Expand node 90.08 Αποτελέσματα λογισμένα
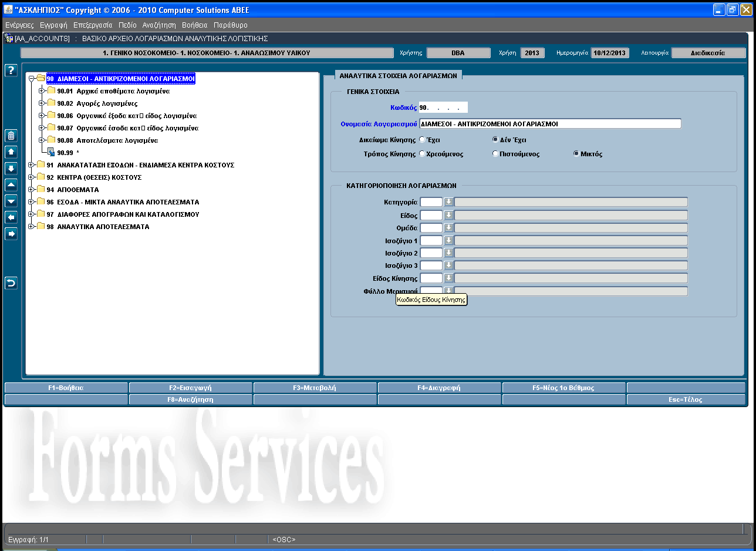Image resolution: width=756 pixels, height=551 pixels. pyautogui.click(x=42, y=140)
